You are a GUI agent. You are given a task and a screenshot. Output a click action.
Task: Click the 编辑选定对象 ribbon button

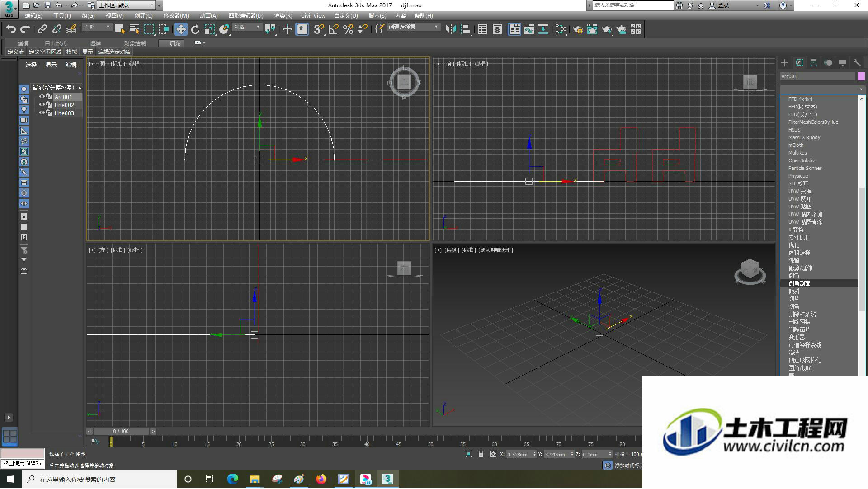pos(114,52)
